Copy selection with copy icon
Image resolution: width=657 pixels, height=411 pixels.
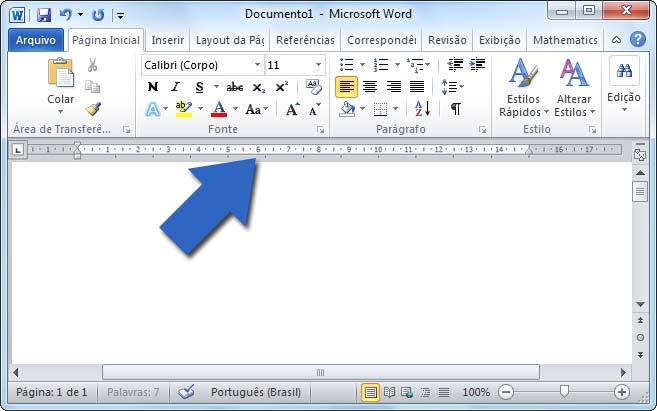pyautogui.click(x=93, y=87)
